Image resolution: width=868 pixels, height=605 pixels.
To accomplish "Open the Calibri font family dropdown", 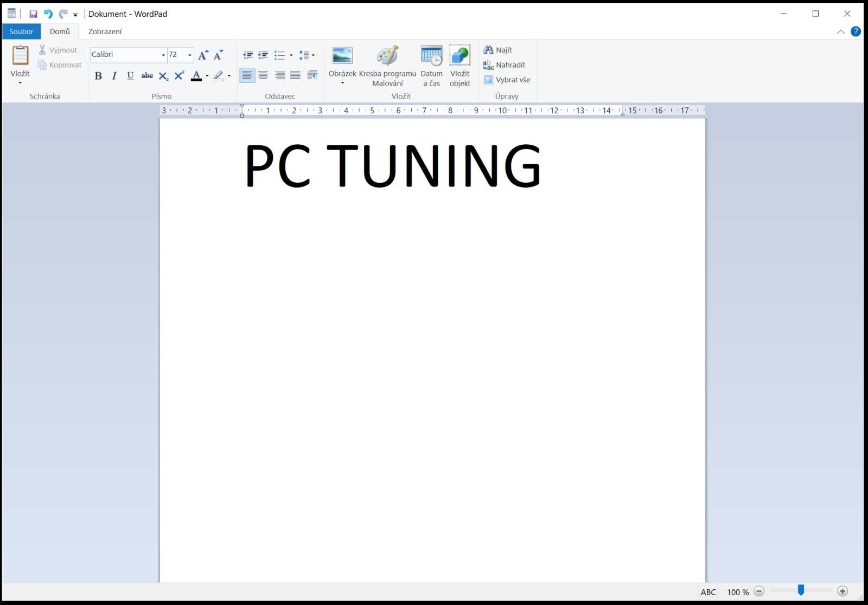I will click(x=163, y=55).
